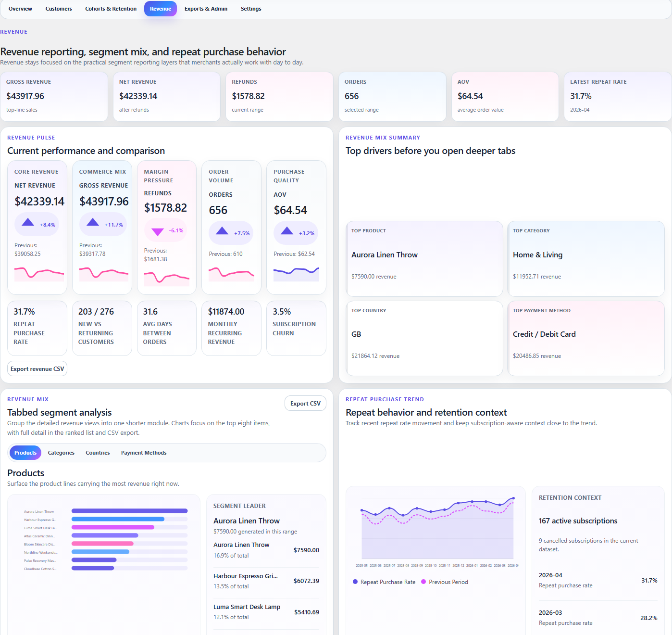Select the Products segment pill

25,453
